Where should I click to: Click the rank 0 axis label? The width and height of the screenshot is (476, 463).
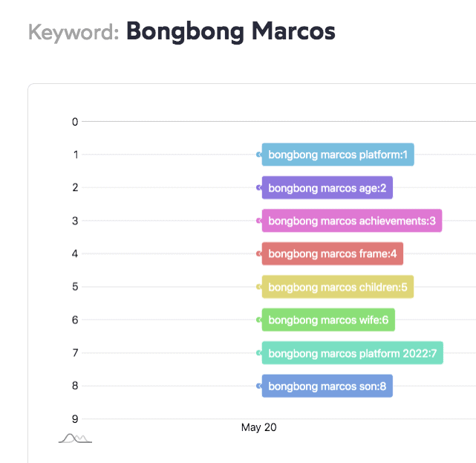(75, 121)
